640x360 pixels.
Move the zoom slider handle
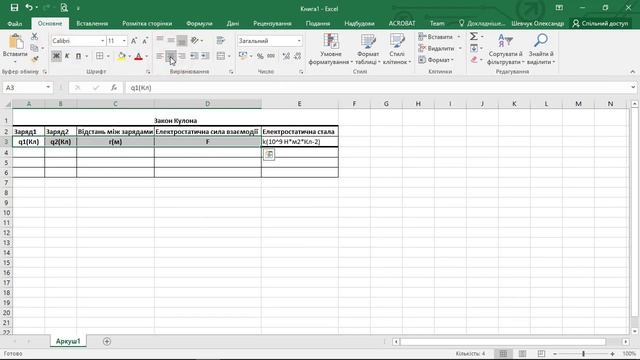click(583, 353)
